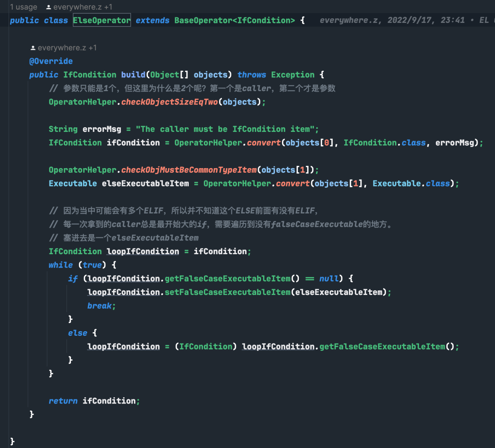Click Executable.class argument
The height and width of the screenshot is (448, 495).
point(411,184)
